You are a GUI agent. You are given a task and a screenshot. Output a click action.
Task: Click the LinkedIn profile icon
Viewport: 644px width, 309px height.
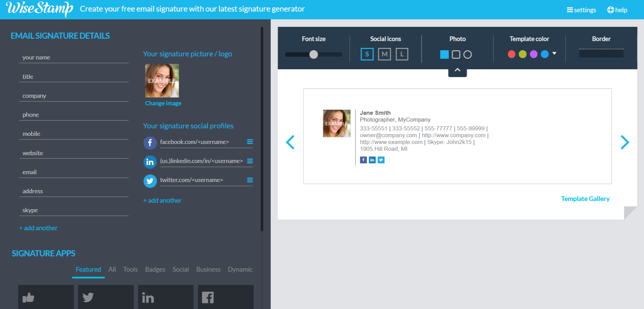[150, 162]
